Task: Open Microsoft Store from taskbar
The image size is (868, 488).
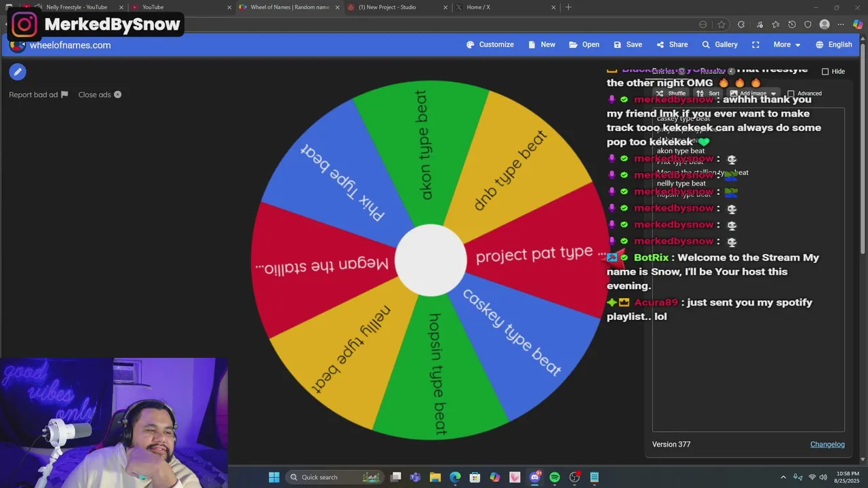Action: click(475, 477)
